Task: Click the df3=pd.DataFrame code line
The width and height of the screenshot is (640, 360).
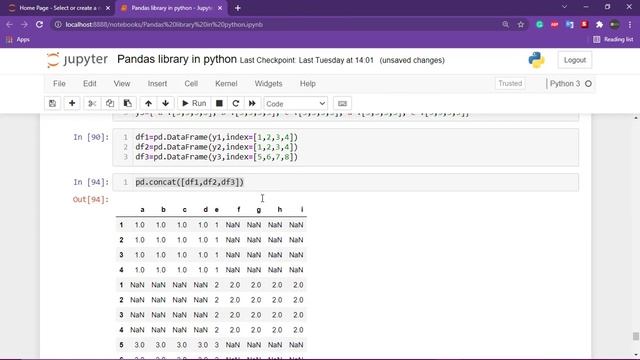Action: 217,157
